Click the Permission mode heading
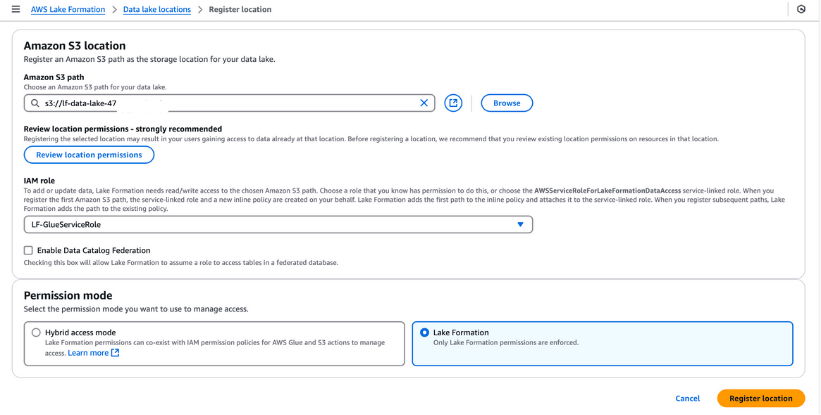 [68, 296]
